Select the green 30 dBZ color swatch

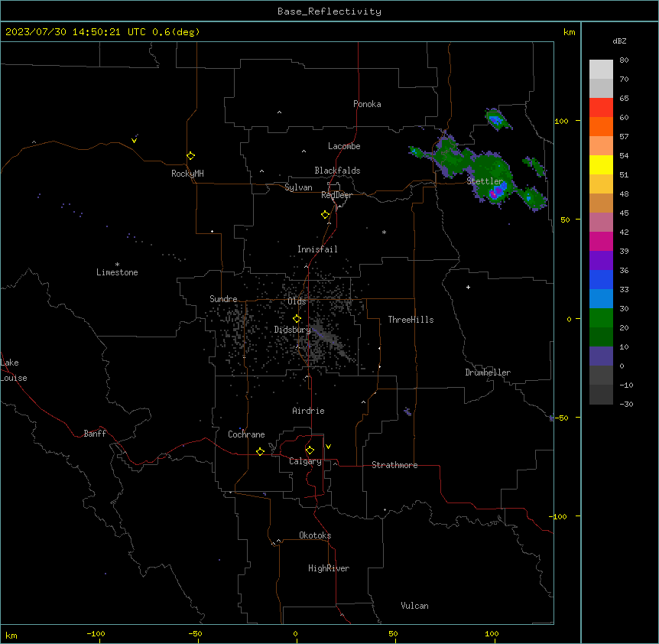point(601,318)
